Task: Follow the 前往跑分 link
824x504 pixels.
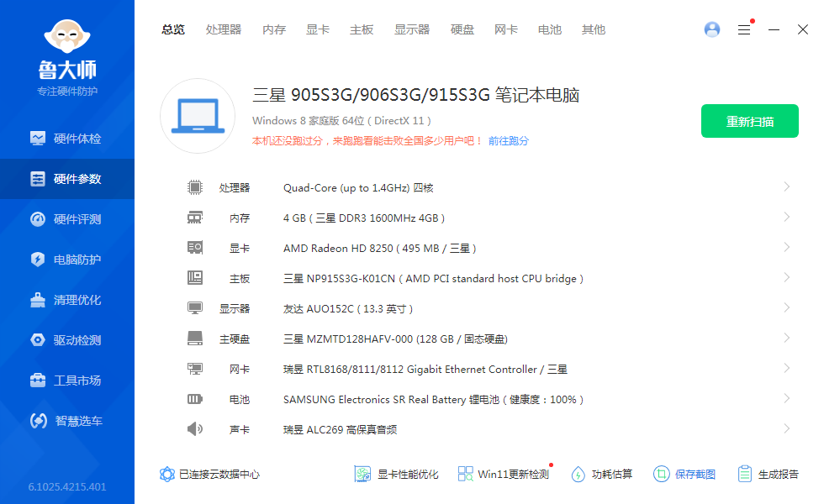Action: tap(509, 141)
